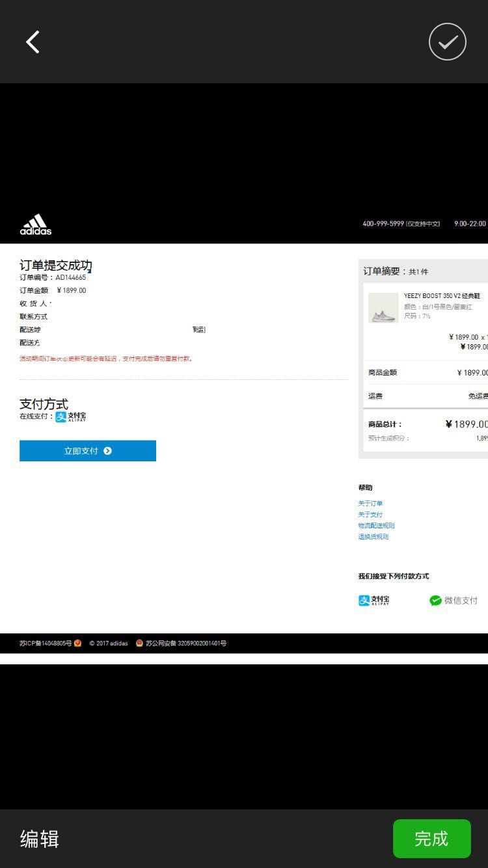Image resolution: width=488 pixels, height=868 pixels.
Task: Click the badge icon after ICP number
Action: 78,644
